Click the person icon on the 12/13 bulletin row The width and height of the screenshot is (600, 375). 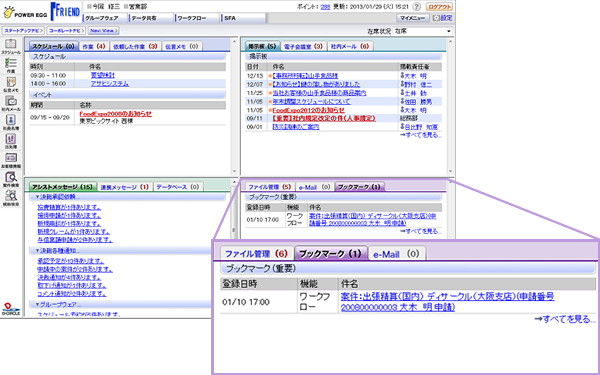click(x=402, y=76)
